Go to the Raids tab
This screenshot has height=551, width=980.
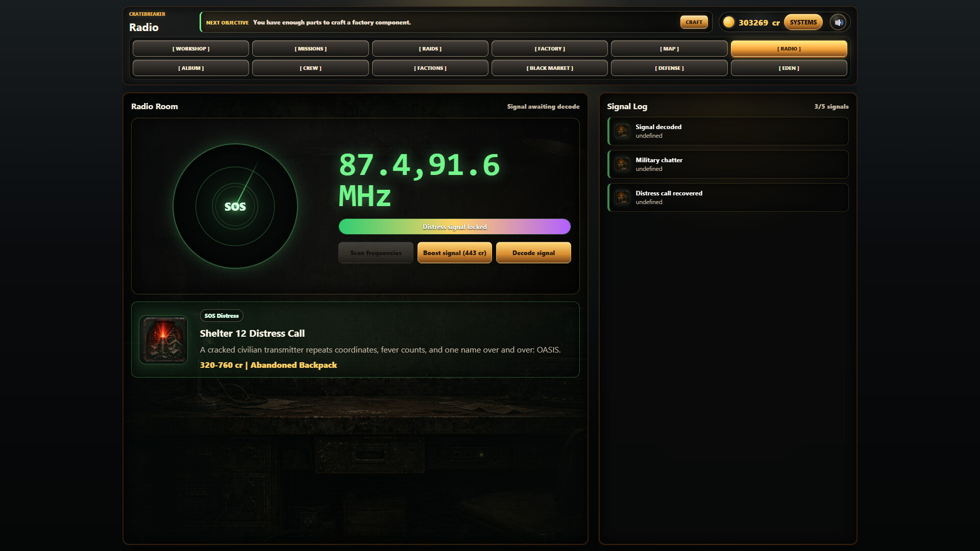[x=430, y=49]
